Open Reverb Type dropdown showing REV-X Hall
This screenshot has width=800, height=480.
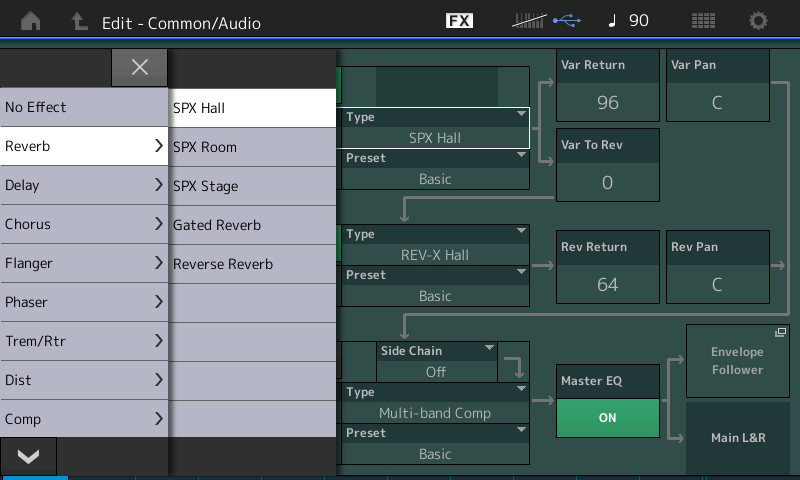coord(435,245)
